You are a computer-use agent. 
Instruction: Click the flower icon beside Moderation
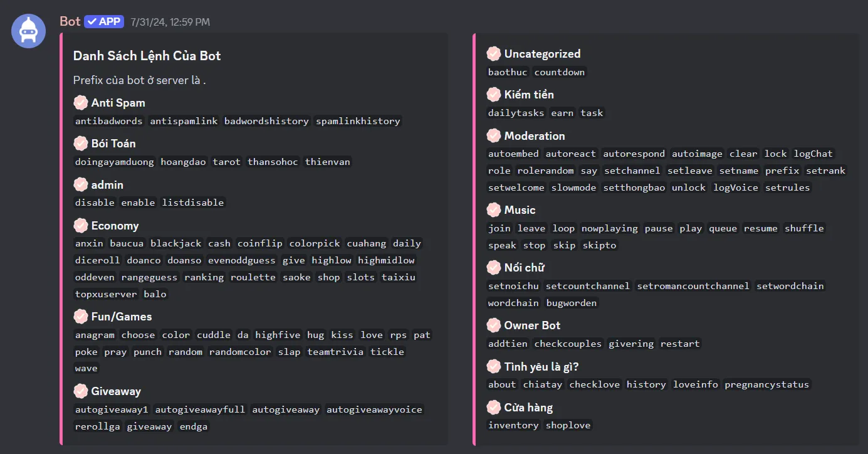pos(493,135)
